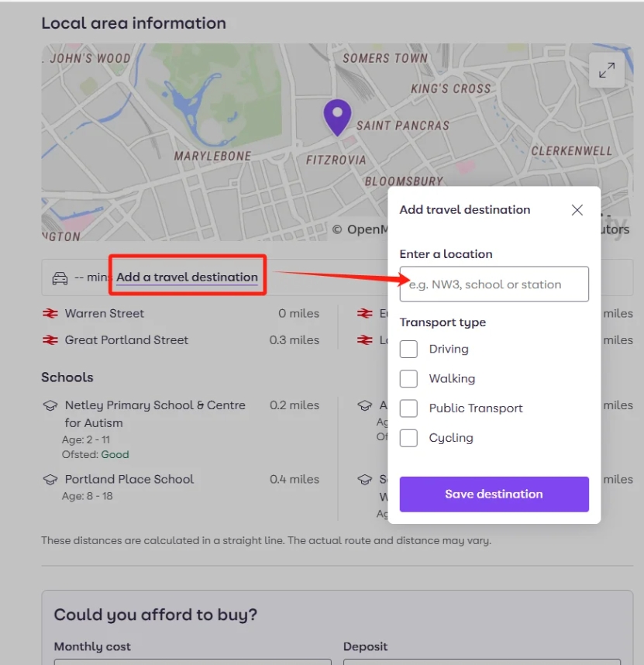Open the Portland Place School listing
This screenshot has width=644, height=665.
[129, 479]
